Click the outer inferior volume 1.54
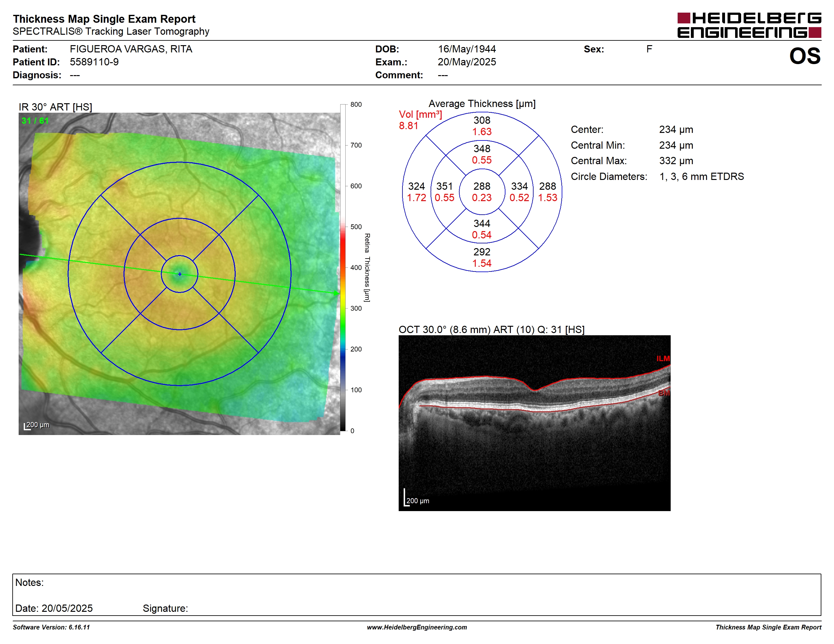This screenshot has width=834, height=644. tap(482, 263)
